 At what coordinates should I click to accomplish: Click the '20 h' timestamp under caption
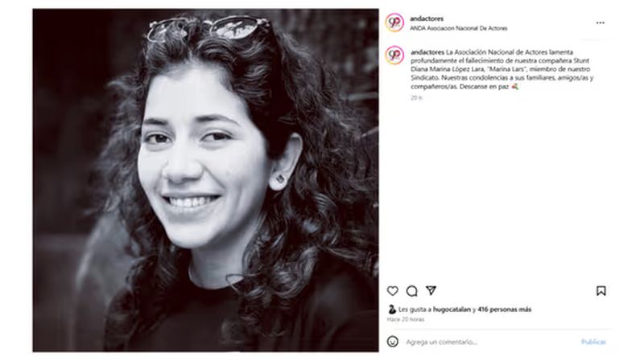pyautogui.click(x=416, y=97)
